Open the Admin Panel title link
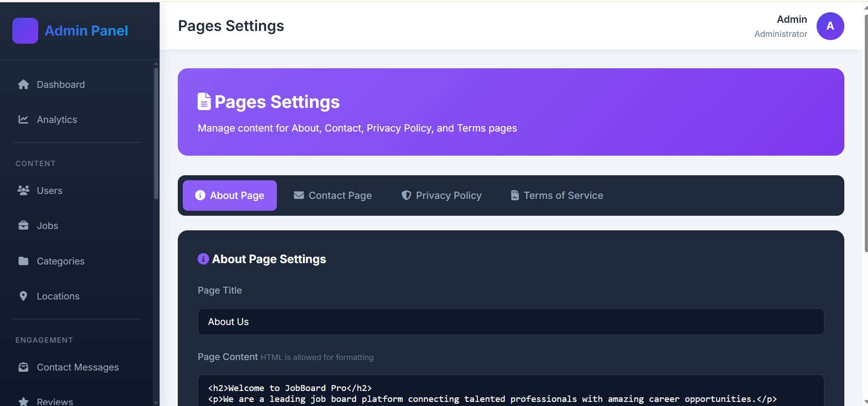Image resolution: width=868 pixels, height=406 pixels. [86, 30]
